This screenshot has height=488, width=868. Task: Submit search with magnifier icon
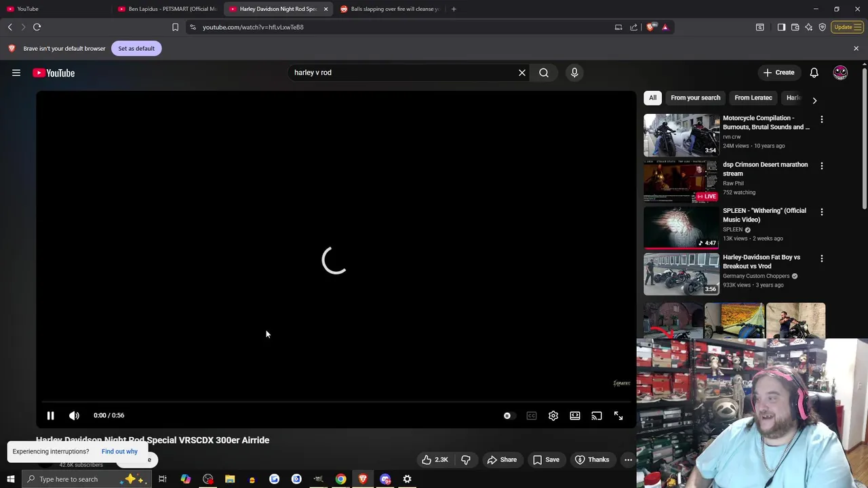[544, 73]
